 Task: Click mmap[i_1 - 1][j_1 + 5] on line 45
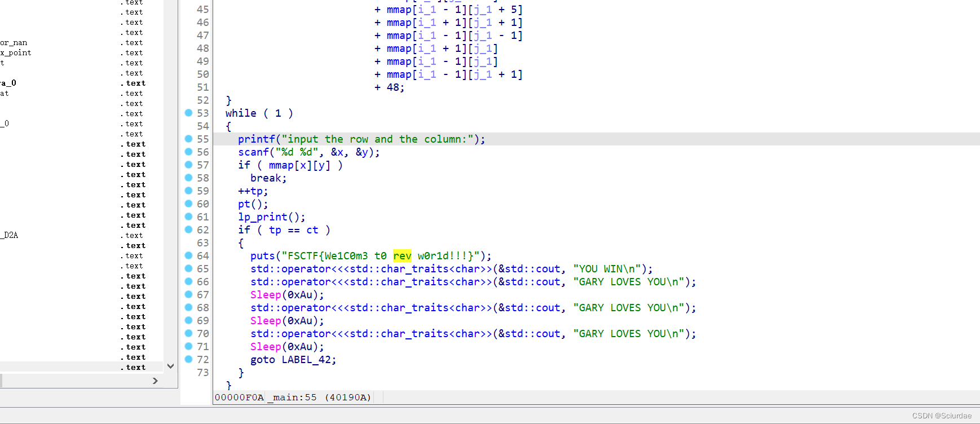[454, 10]
